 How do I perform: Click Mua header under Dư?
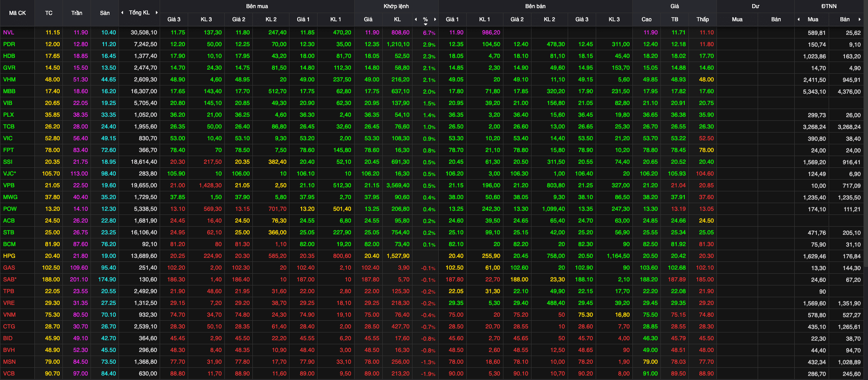click(x=737, y=19)
